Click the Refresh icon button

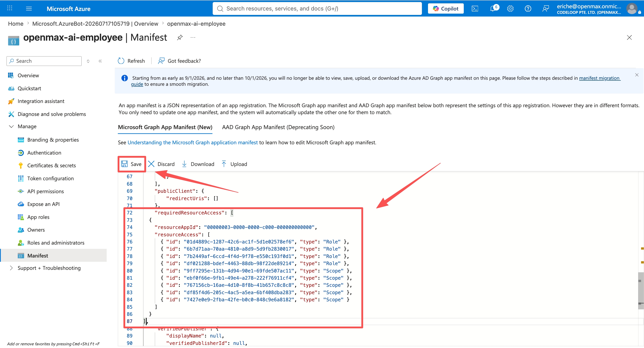click(121, 61)
